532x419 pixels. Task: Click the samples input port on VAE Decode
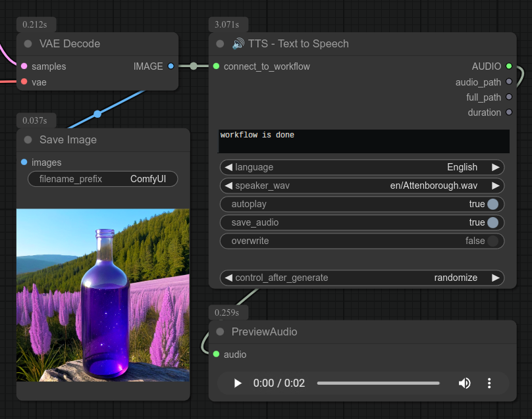[24, 66]
